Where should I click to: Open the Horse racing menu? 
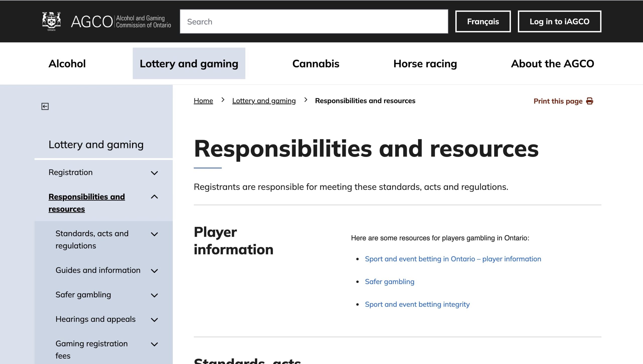coord(425,63)
